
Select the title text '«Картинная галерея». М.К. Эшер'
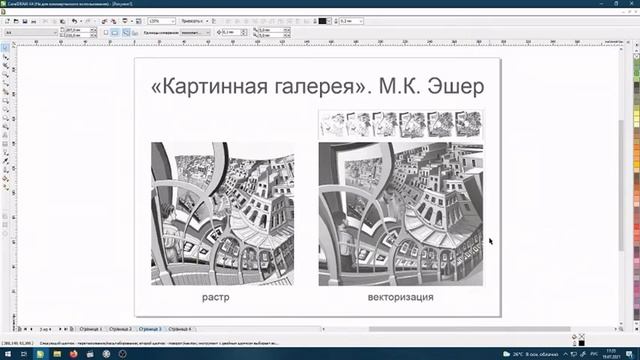coord(318,86)
